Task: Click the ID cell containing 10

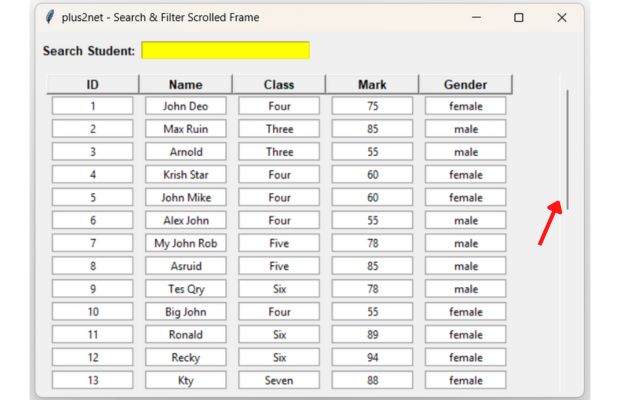Action: 93,312
